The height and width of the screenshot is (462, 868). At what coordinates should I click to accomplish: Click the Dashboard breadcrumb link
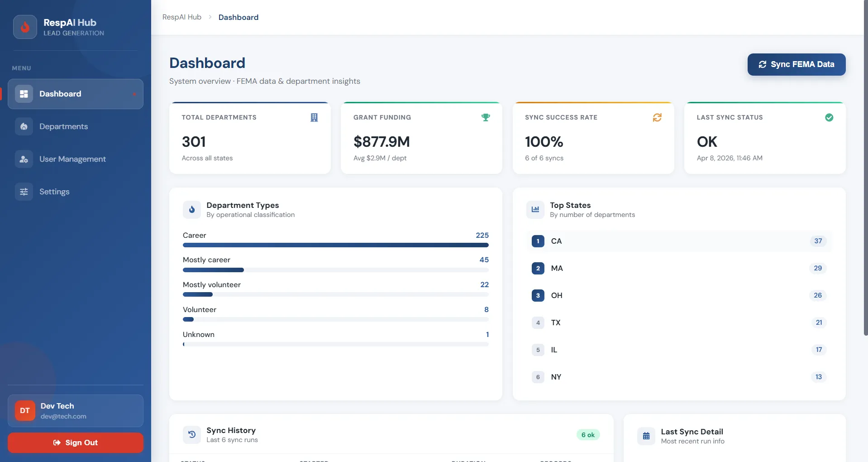(x=238, y=17)
